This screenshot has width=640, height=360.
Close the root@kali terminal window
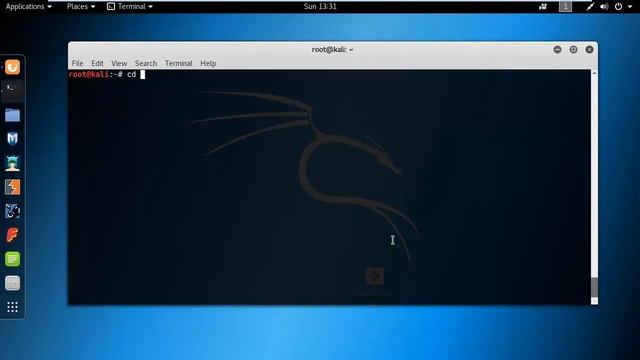click(589, 49)
